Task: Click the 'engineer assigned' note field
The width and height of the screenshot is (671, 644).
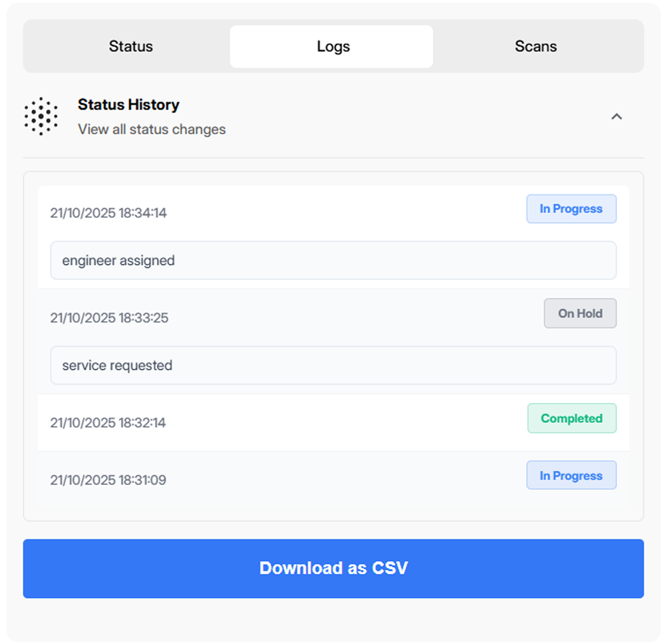Action: [x=333, y=261]
